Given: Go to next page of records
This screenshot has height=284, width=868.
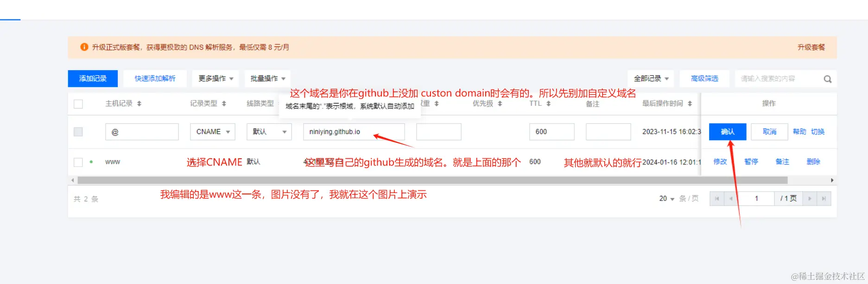Looking at the screenshot, I should click(x=810, y=199).
